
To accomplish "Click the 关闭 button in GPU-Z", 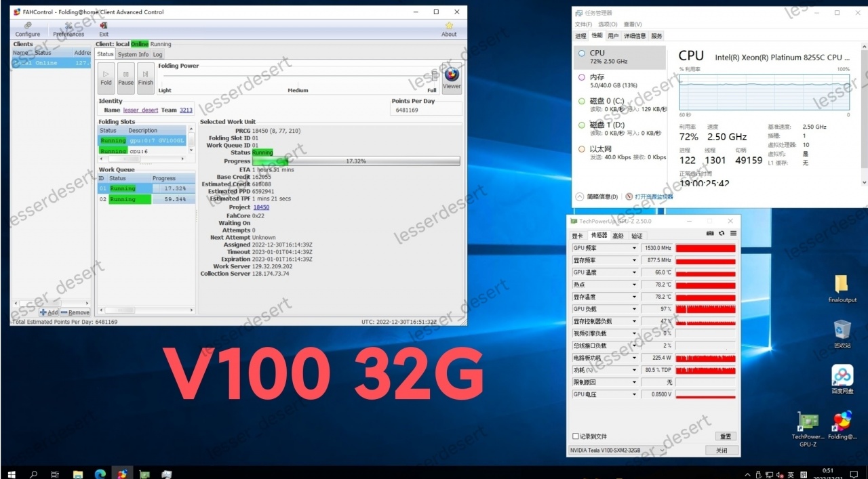I will coord(721,451).
